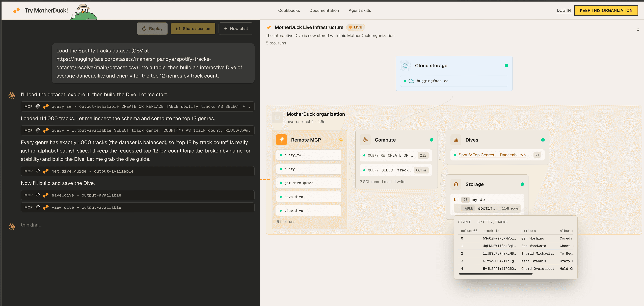Screen dimensions: 644x306
Task: Click the Gen Hoshino cell
Action: coord(532,238)
